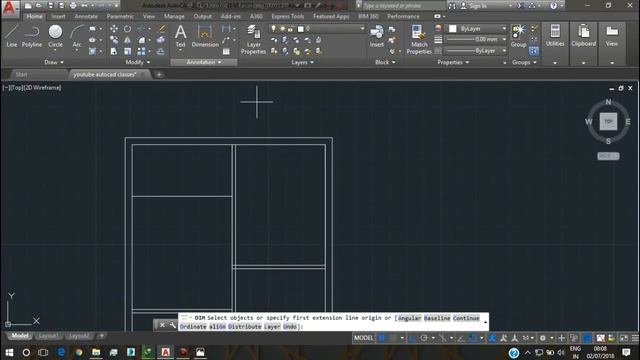The image size is (640, 360).
Task: Click the keyword search input field
Action: click(404, 6)
